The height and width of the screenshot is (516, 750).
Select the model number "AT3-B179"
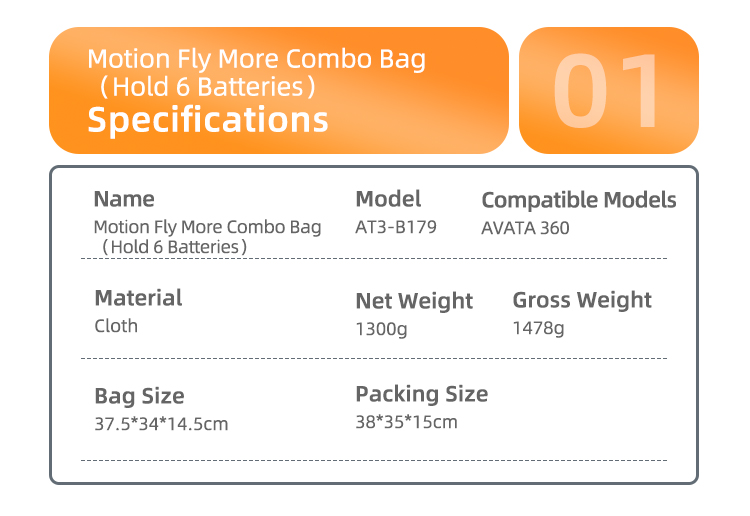coord(396,227)
